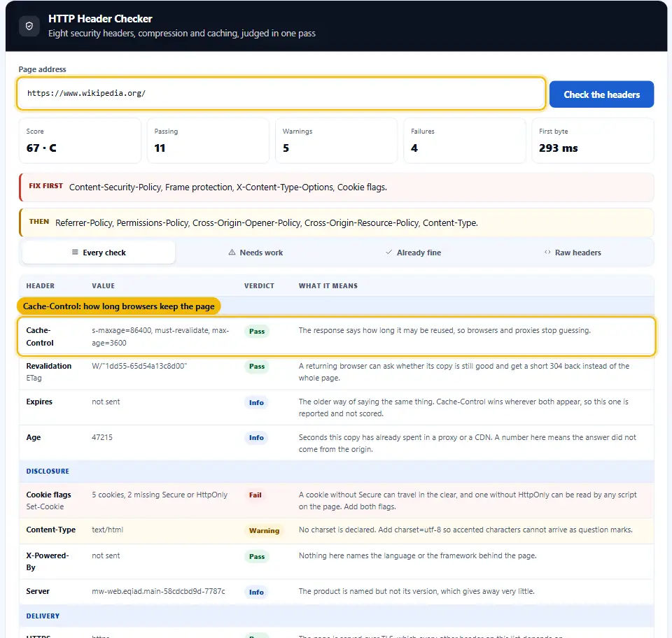
Task: Click the HTTP Header Checker title
Action: tap(100, 19)
